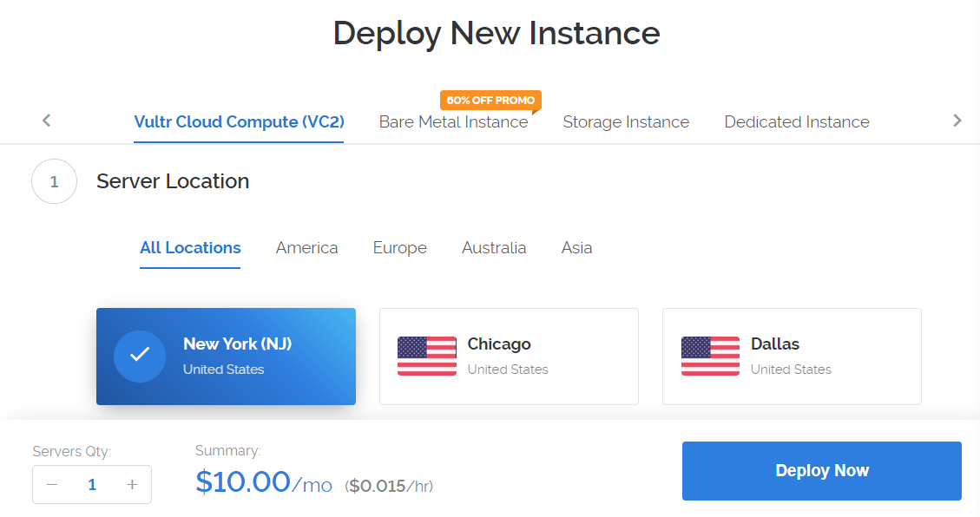Filter server locations by America
980x517 pixels.
tap(307, 248)
